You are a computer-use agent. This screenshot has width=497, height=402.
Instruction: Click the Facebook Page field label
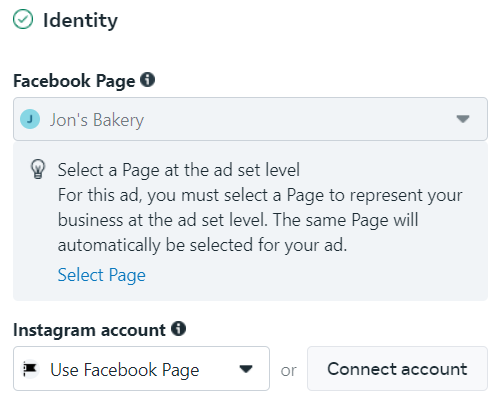tap(74, 81)
